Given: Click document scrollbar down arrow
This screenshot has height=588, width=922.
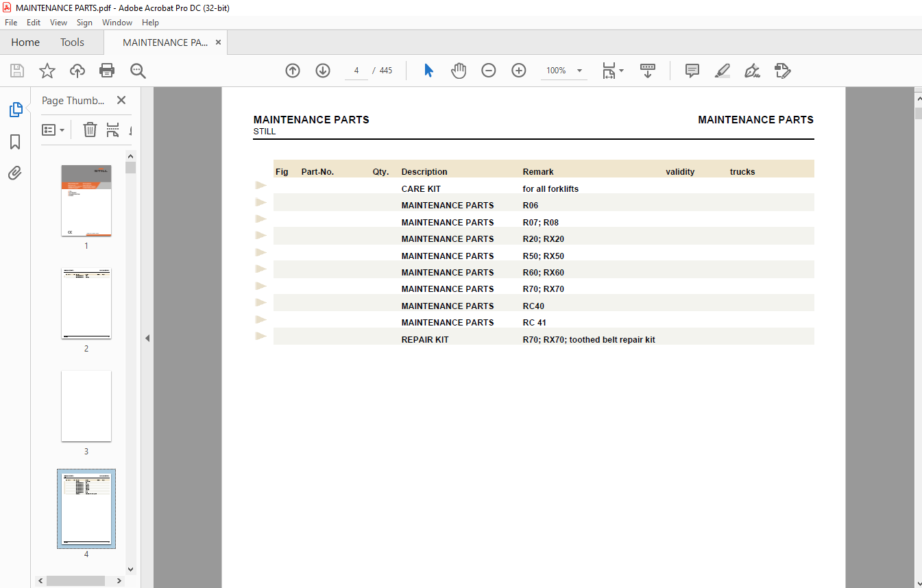Looking at the screenshot, I should click(919, 583).
